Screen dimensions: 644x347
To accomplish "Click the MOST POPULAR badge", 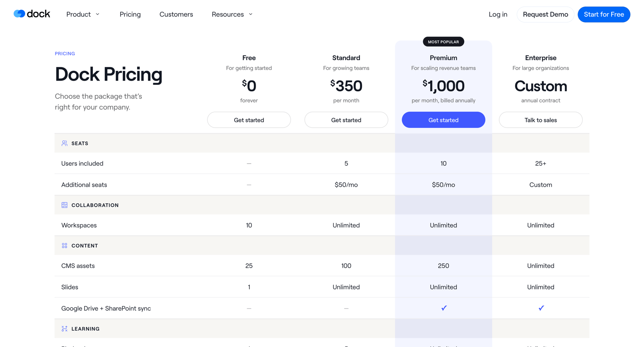I will click(443, 42).
